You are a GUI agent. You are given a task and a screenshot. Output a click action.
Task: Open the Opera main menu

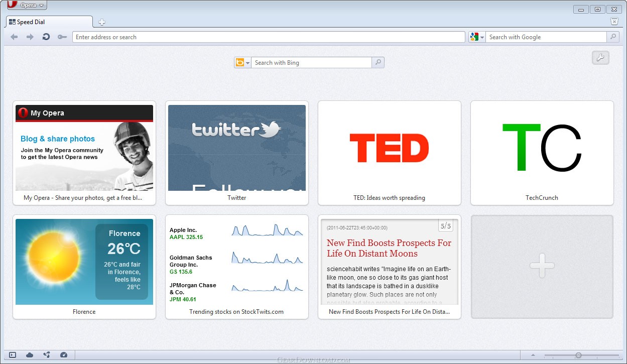tap(27, 6)
